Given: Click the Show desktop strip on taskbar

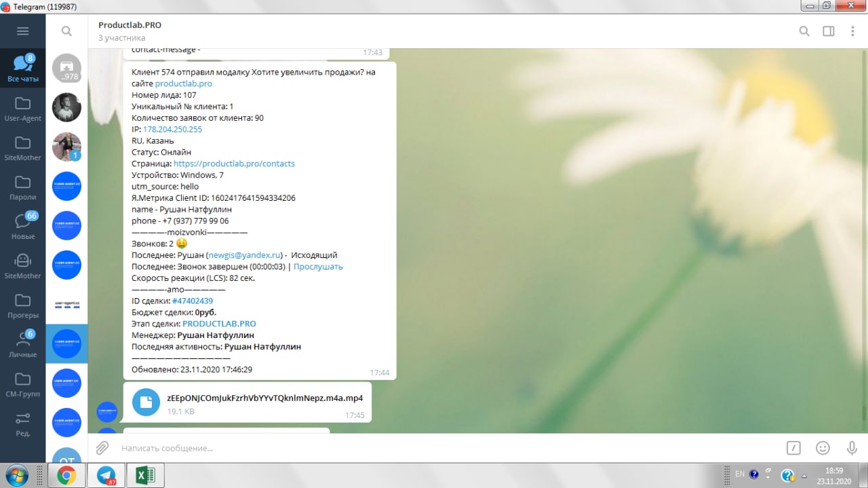Looking at the screenshot, I should (x=863, y=475).
